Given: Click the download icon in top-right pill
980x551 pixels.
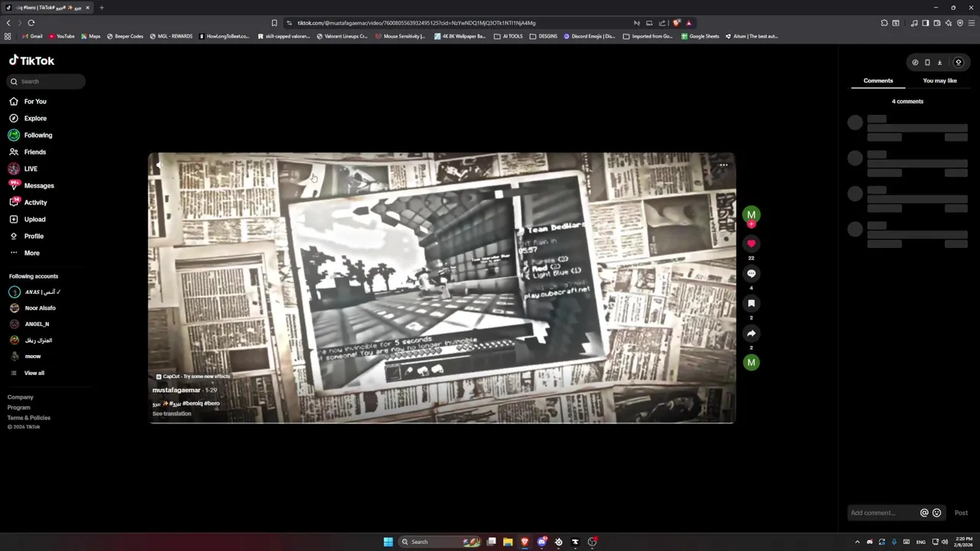Looking at the screenshot, I should [x=939, y=62].
